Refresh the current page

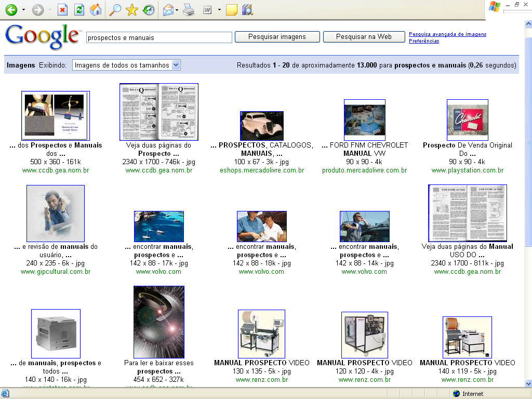[79, 9]
